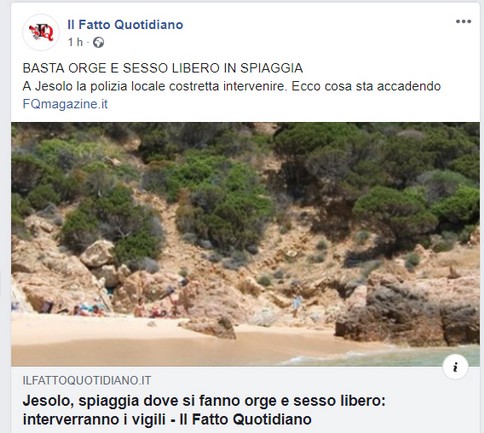Click the globe public audience icon
Screen dimensions: 484x433
98,43
